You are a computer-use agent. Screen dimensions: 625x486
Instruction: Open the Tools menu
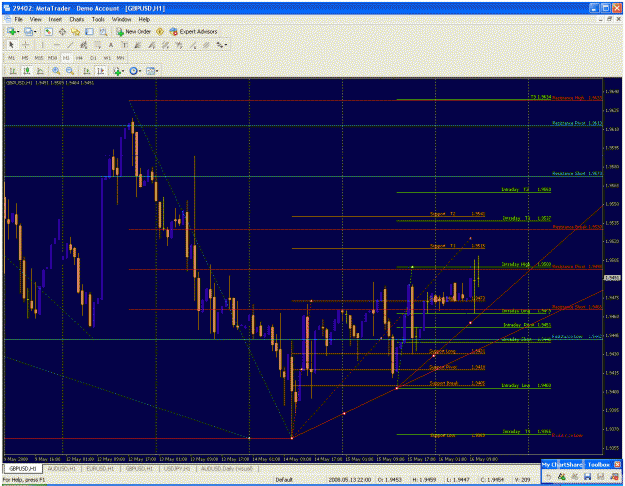pos(98,19)
